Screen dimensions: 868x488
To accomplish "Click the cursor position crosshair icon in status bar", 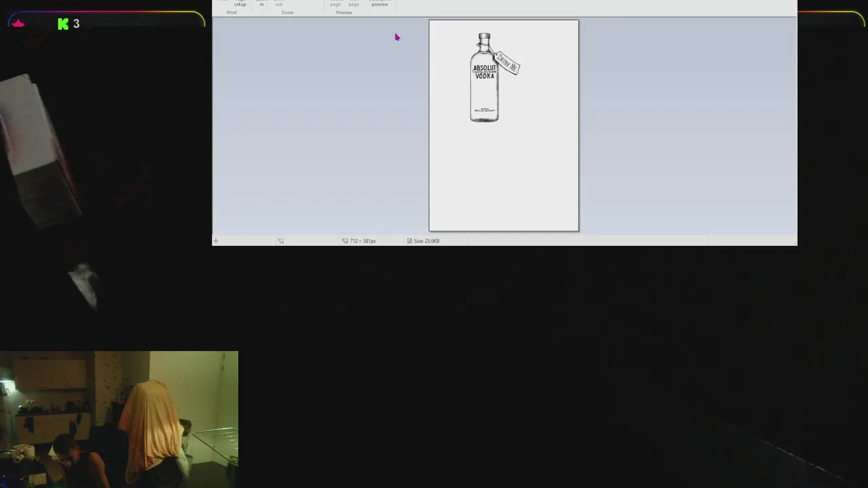I will click(x=216, y=241).
